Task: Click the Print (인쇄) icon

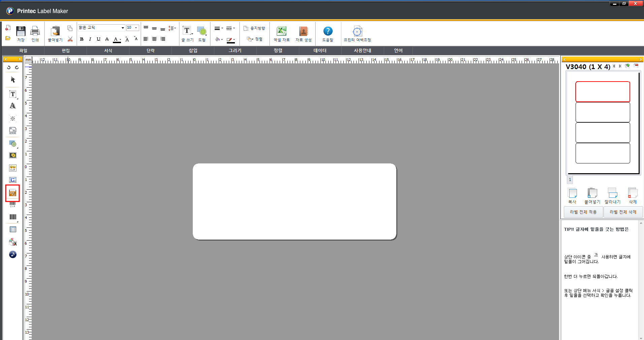Action: click(x=35, y=34)
